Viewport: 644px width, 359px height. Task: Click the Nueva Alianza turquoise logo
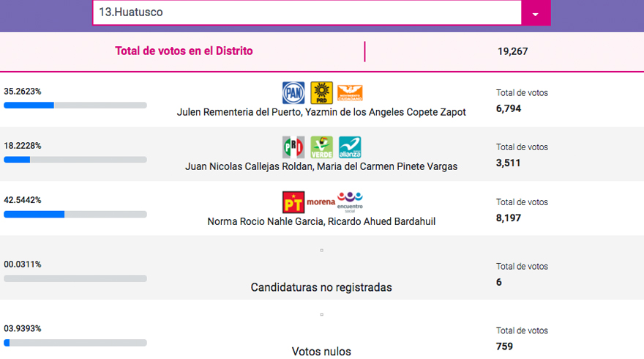[350, 147]
